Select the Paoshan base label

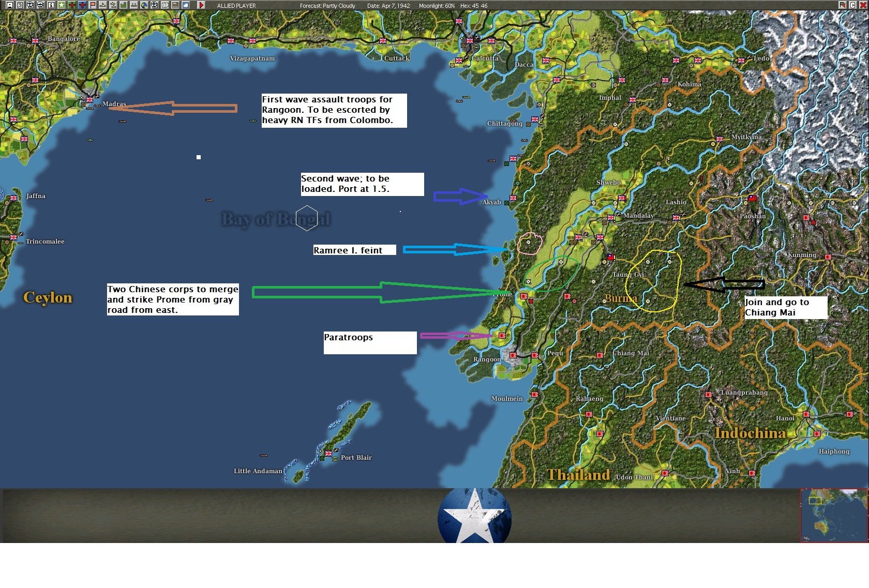(753, 216)
